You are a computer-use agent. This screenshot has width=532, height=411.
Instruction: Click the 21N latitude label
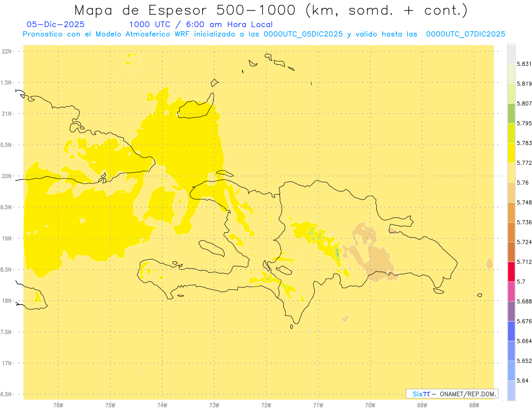7,114
